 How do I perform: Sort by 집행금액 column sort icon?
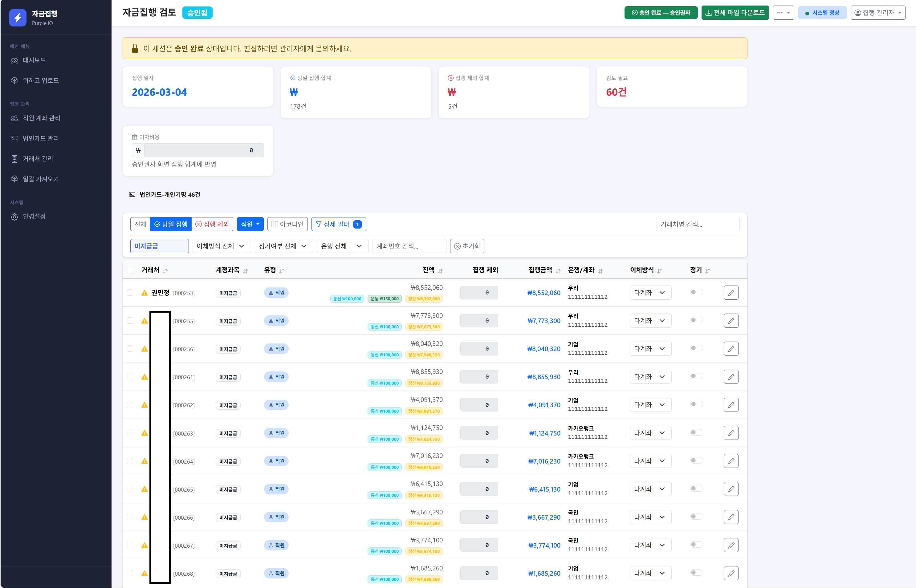click(x=558, y=271)
